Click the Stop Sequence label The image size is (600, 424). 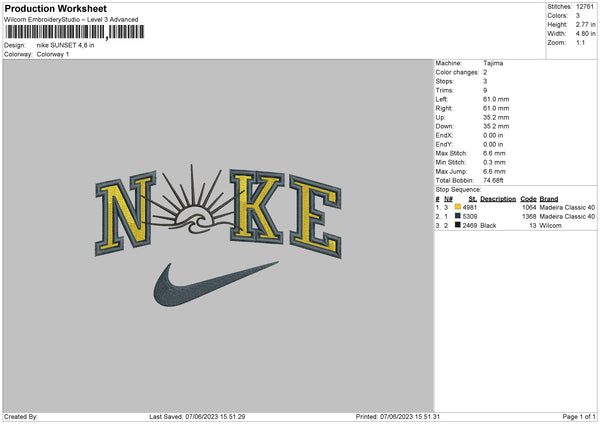click(458, 189)
